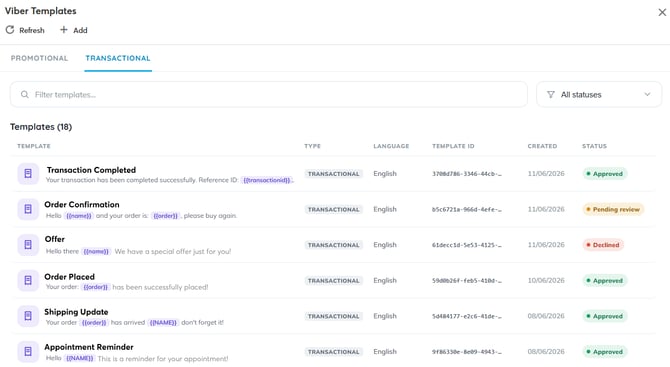Click the Offer template icon
Screen dimensions: 670x367
click(x=28, y=244)
